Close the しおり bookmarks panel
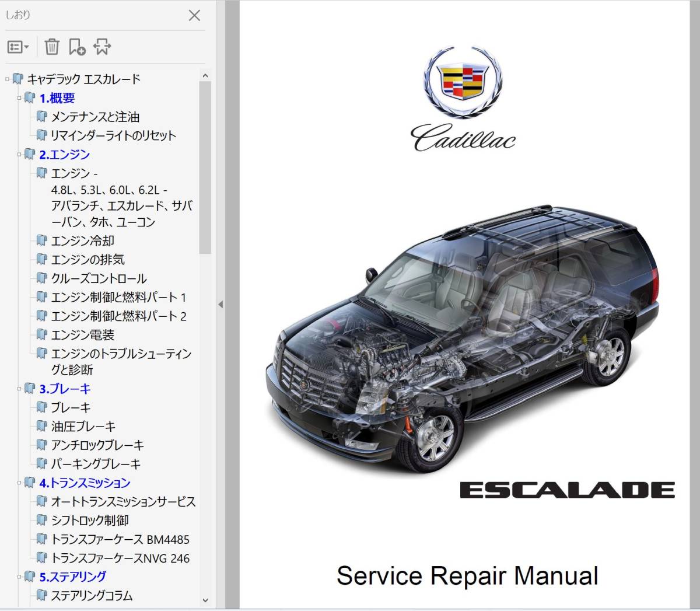The image size is (700, 611). point(195,16)
